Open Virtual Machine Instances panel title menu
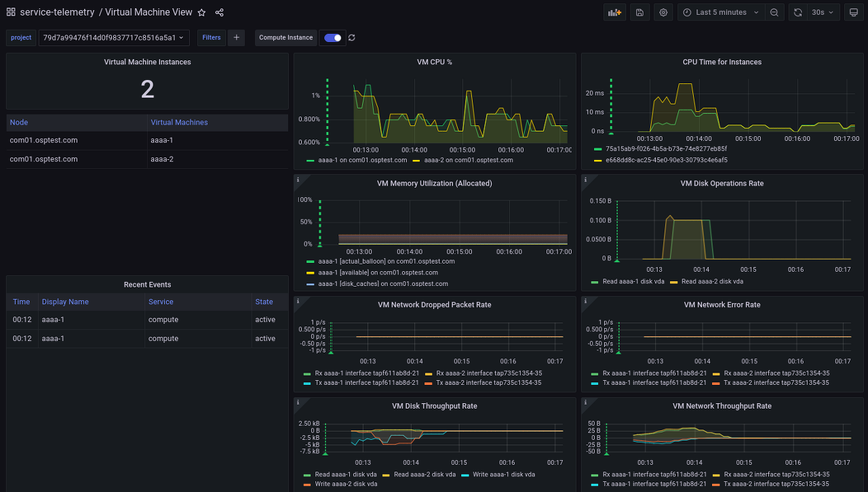 coord(147,62)
